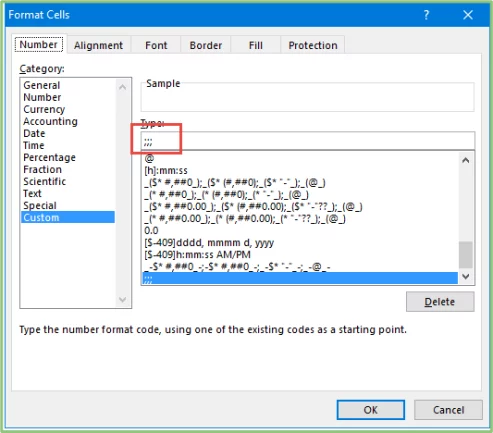Switch to the Alignment tab

click(x=98, y=45)
